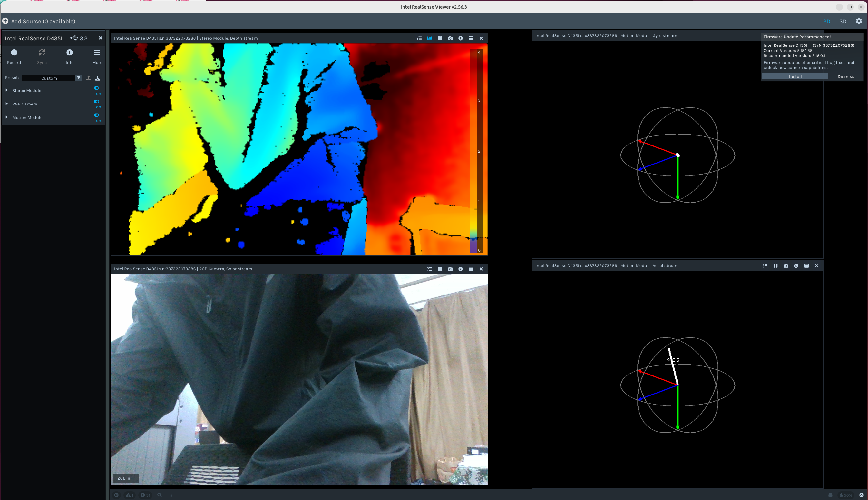Screen dimensions: 868x500
Task: Take a snapshot of the Depth stream
Action: pos(450,38)
